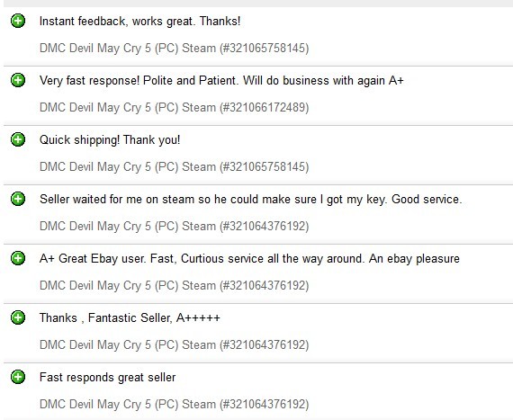Click the positive icon beside "Fast responds great seller"
Image resolution: width=513 pixels, height=420 pixels.
(x=18, y=377)
